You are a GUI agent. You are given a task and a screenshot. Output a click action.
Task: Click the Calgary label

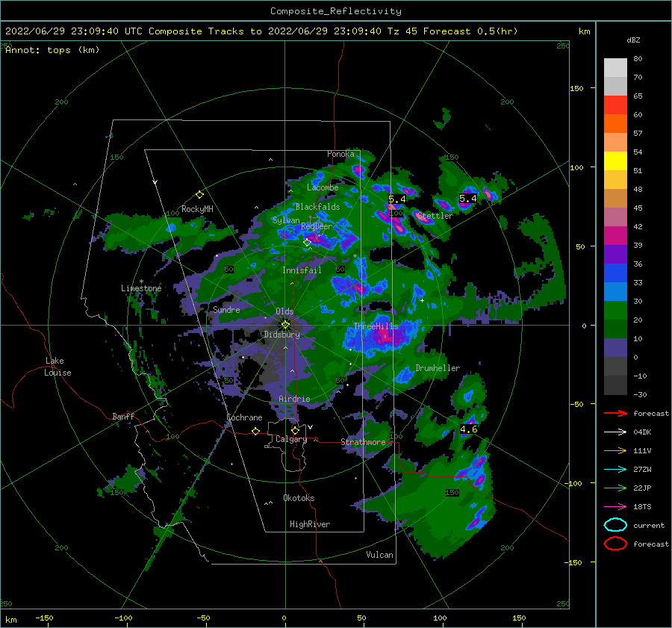(291, 439)
